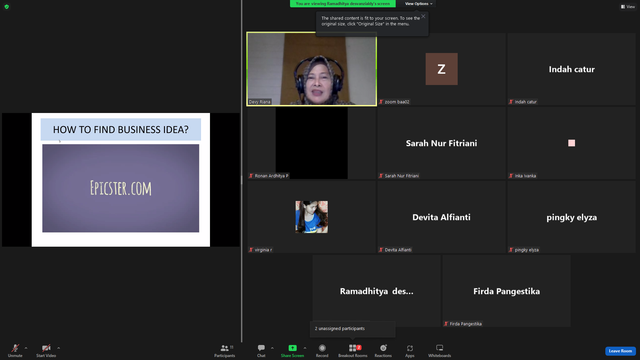640x360 pixels.
Task: Select Devy Riana's video tile
Action: coord(311,69)
